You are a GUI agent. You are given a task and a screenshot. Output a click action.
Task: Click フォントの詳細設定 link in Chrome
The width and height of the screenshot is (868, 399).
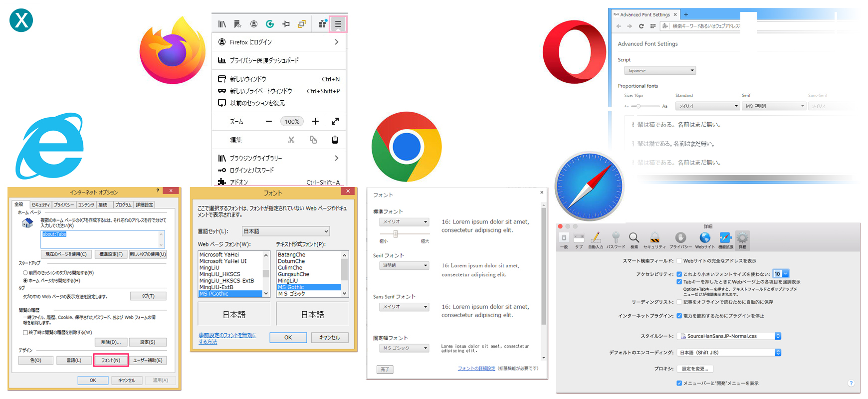click(x=476, y=368)
